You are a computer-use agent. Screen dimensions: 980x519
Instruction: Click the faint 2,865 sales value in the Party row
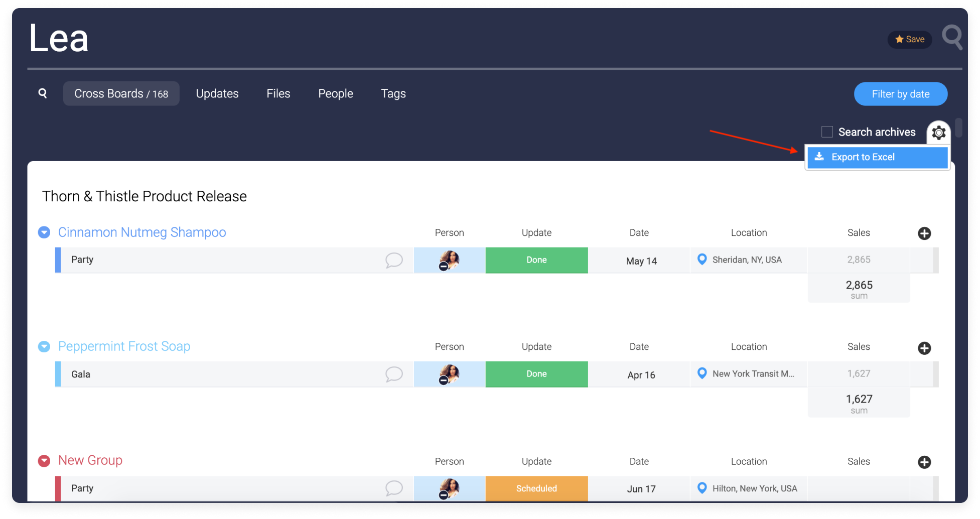point(859,259)
